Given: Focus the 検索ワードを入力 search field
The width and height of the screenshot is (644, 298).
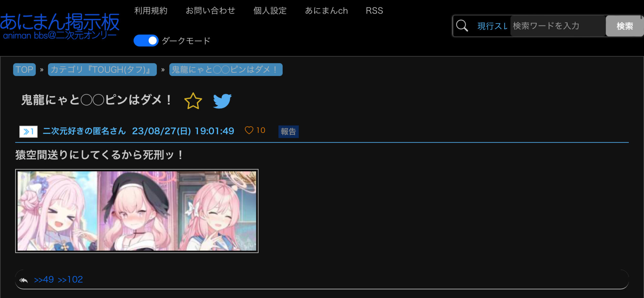Looking at the screenshot, I should point(558,26).
